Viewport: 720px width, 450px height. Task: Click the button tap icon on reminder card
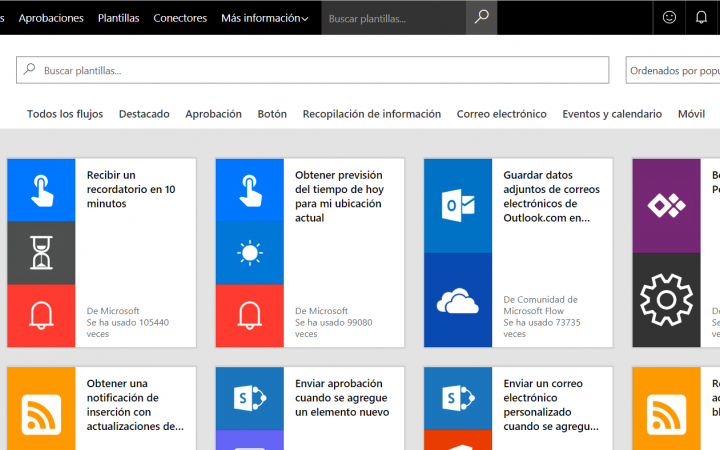click(41, 190)
